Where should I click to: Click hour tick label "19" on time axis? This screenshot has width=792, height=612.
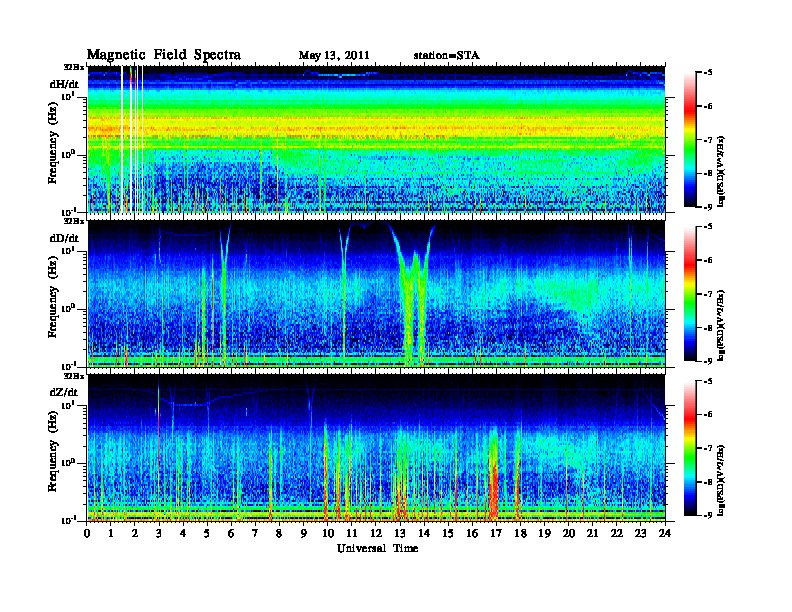click(544, 533)
